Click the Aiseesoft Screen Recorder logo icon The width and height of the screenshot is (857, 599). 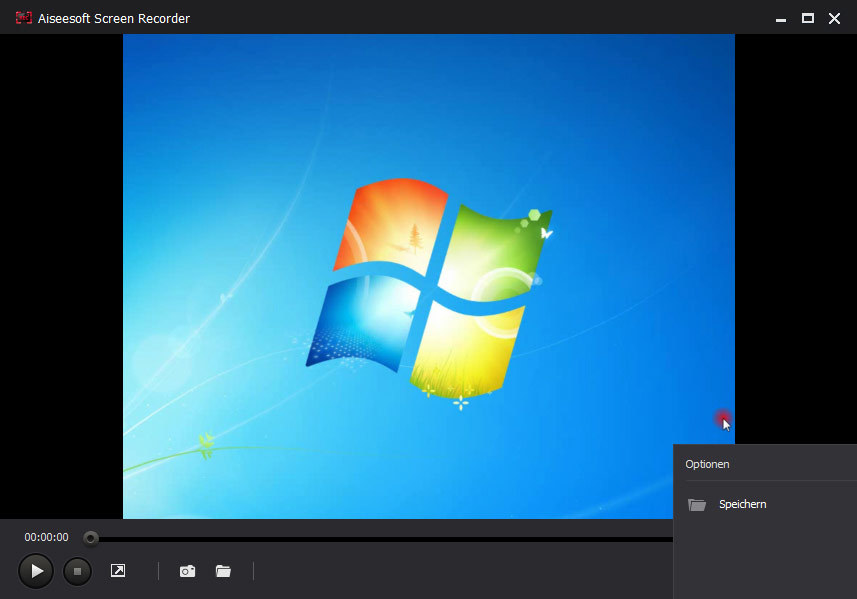[x=24, y=18]
